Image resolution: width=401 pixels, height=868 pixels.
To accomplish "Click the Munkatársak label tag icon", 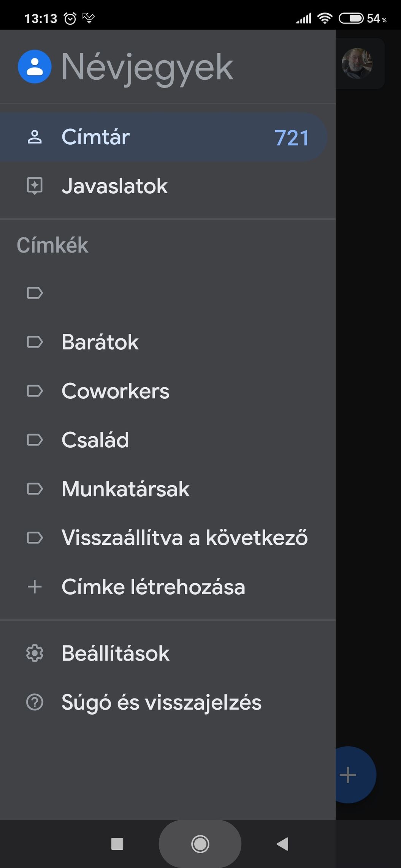I will coord(35,489).
